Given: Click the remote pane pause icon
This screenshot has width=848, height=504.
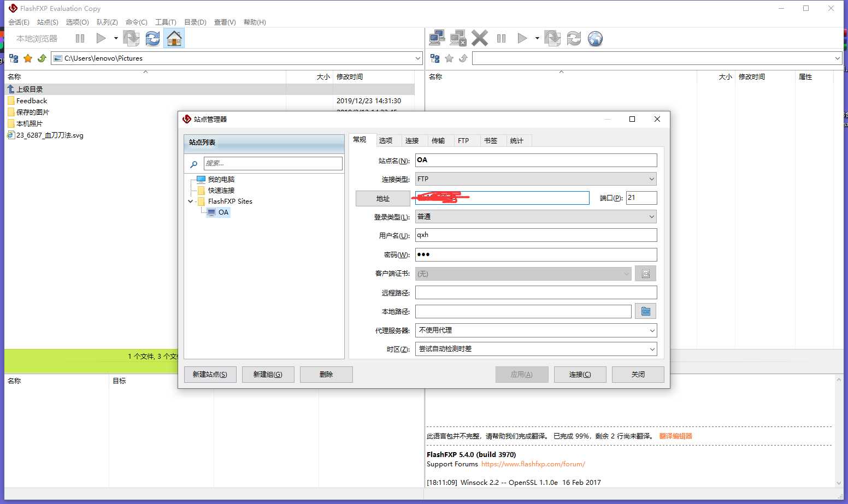Looking at the screenshot, I should point(501,38).
